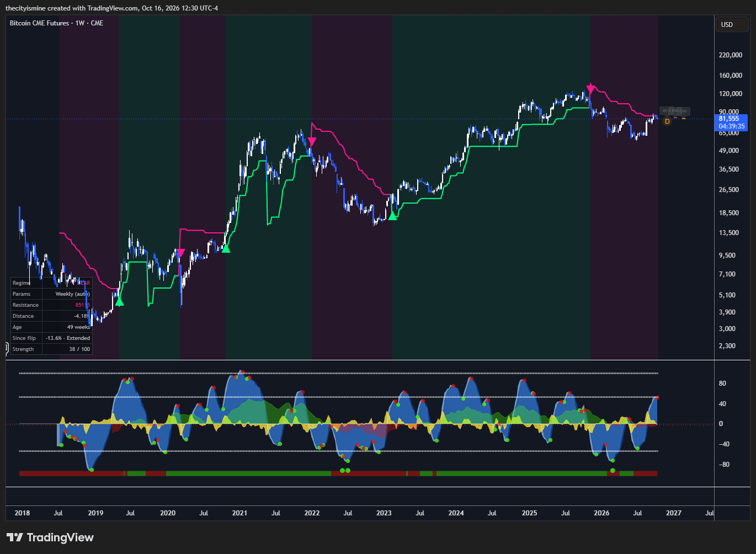Click the TradingView.com header text
Viewport: 756px width, 554px height.
coord(113,8)
